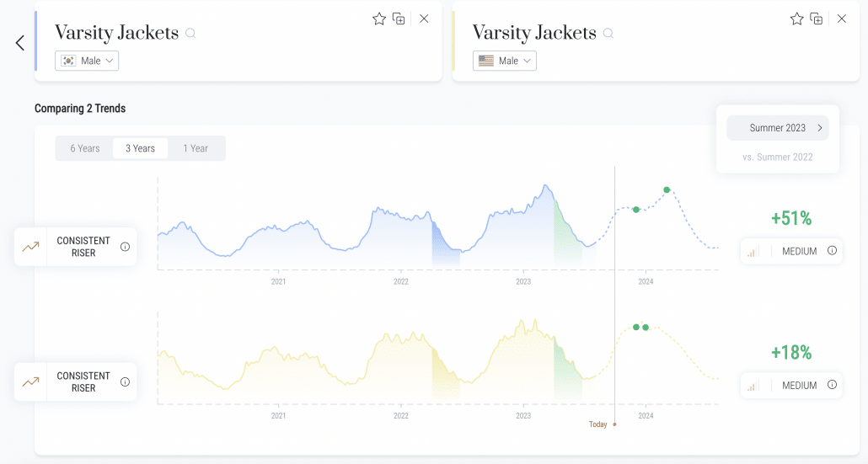Open the US flag Male dropdown

(x=504, y=61)
